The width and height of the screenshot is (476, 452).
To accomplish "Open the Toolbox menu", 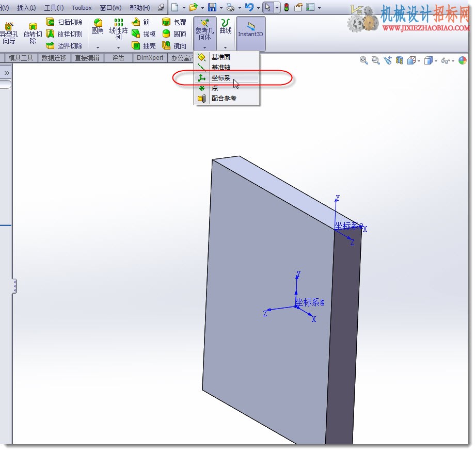I will click(x=82, y=8).
